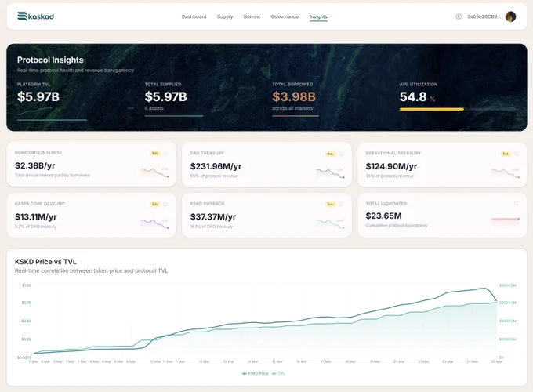Click the KSKD Buyback sparkline chart

click(x=330, y=223)
